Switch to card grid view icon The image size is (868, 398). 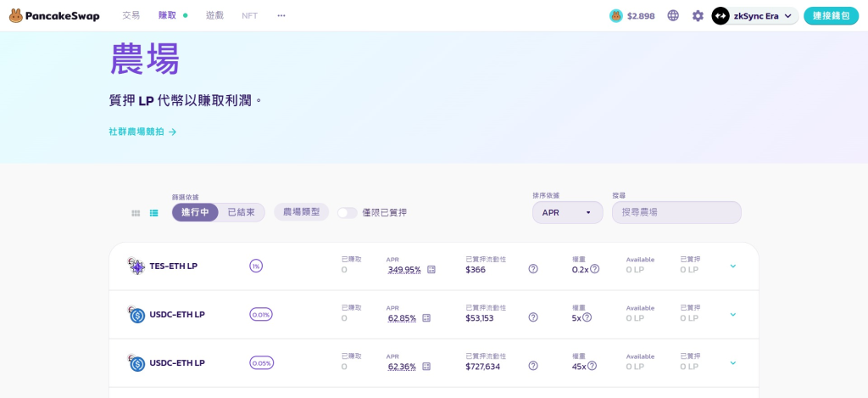tap(136, 213)
